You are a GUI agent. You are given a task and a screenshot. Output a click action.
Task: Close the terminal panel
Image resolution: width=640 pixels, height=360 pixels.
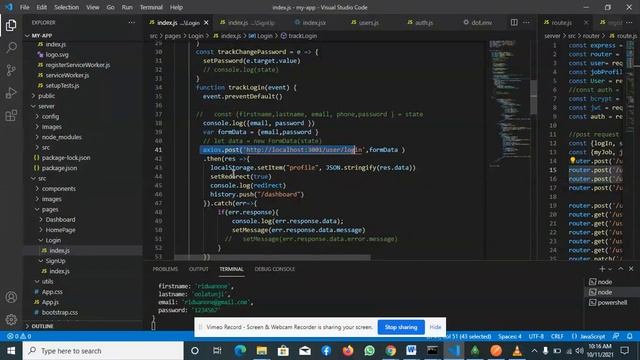pos(631,269)
